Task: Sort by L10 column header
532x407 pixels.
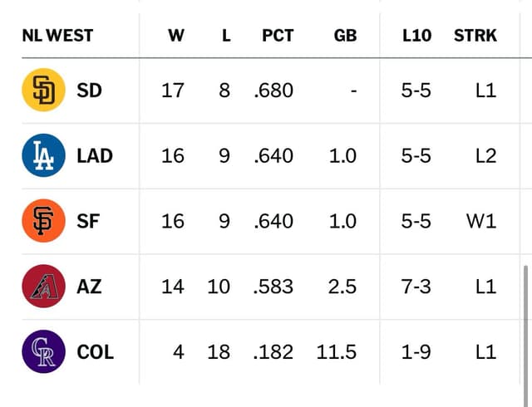Action: pyautogui.click(x=416, y=36)
